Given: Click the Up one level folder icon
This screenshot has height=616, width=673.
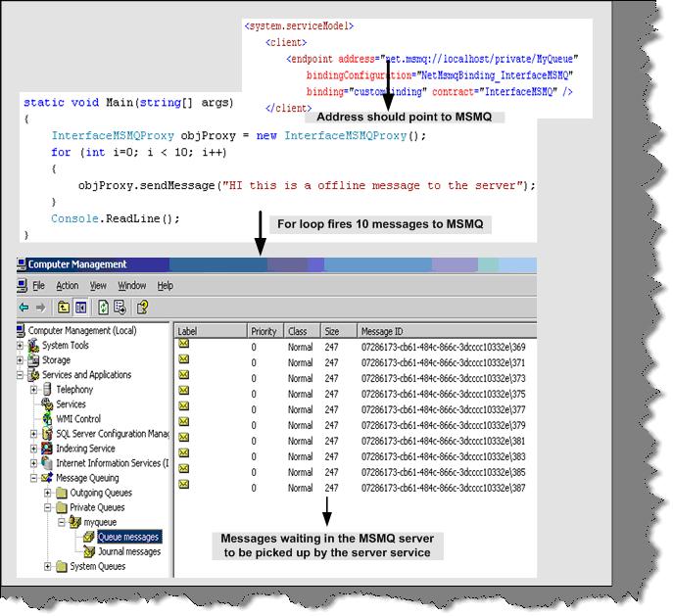Looking at the screenshot, I should coord(64,308).
